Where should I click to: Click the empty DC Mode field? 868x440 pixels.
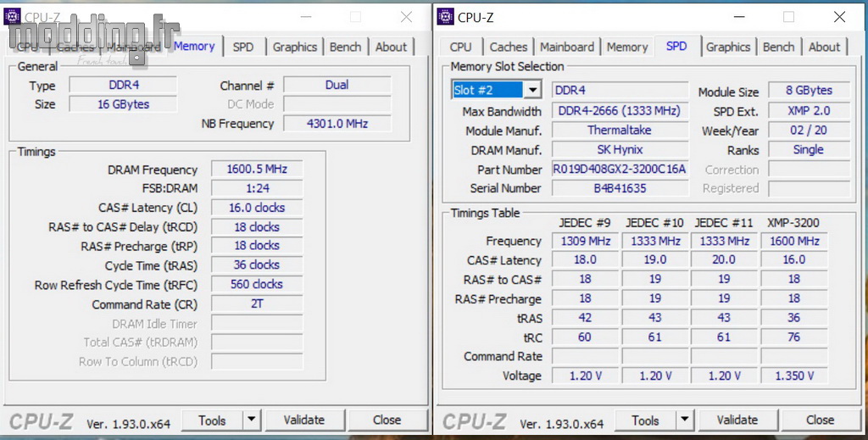[337, 104]
